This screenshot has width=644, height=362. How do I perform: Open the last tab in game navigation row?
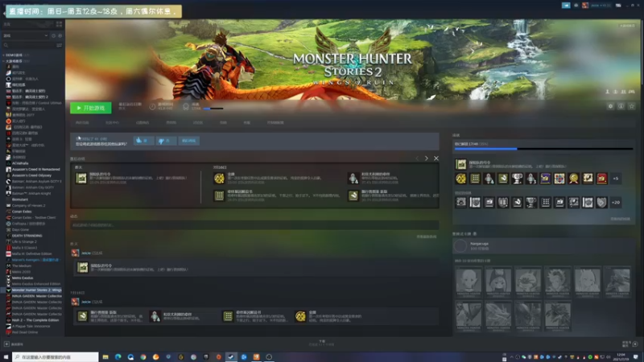275,123
